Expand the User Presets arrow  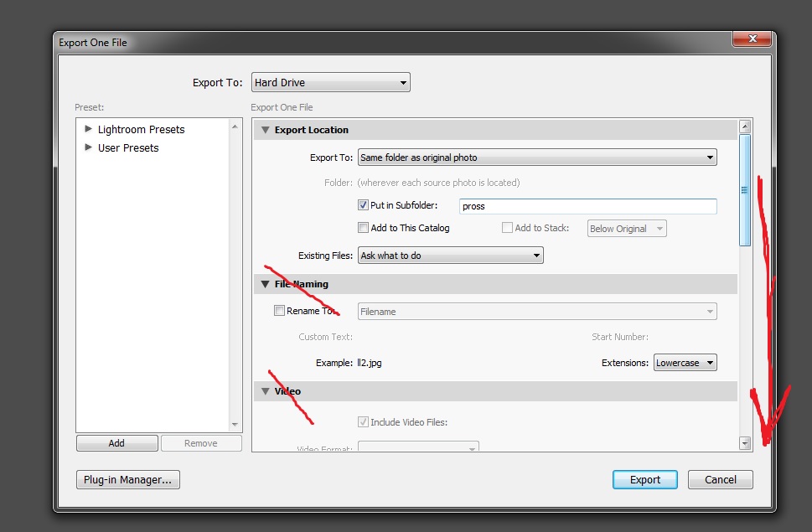88,147
